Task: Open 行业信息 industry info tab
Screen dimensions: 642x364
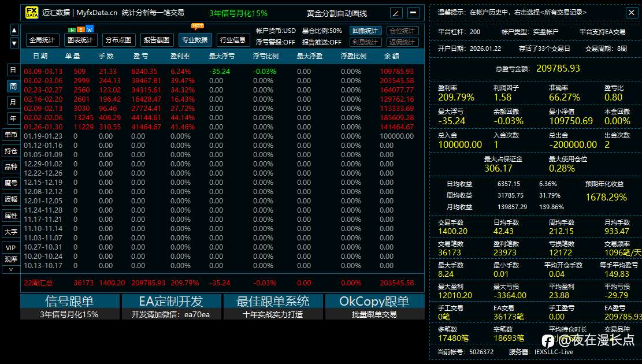Action: [x=233, y=40]
